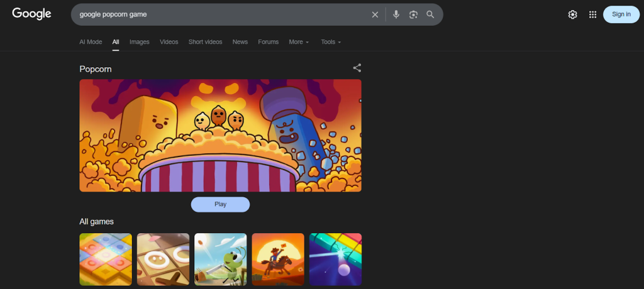The width and height of the screenshot is (644, 289).
Task: Open quick settings gear icon
Action: pyautogui.click(x=572, y=14)
